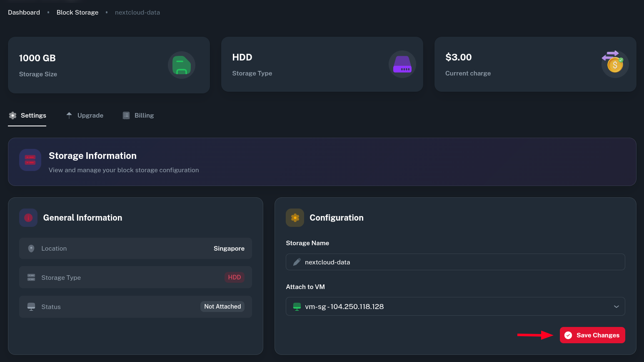
Task: Click the pencil icon in Storage Name
Action: pyautogui.click(x=297, y=262)
